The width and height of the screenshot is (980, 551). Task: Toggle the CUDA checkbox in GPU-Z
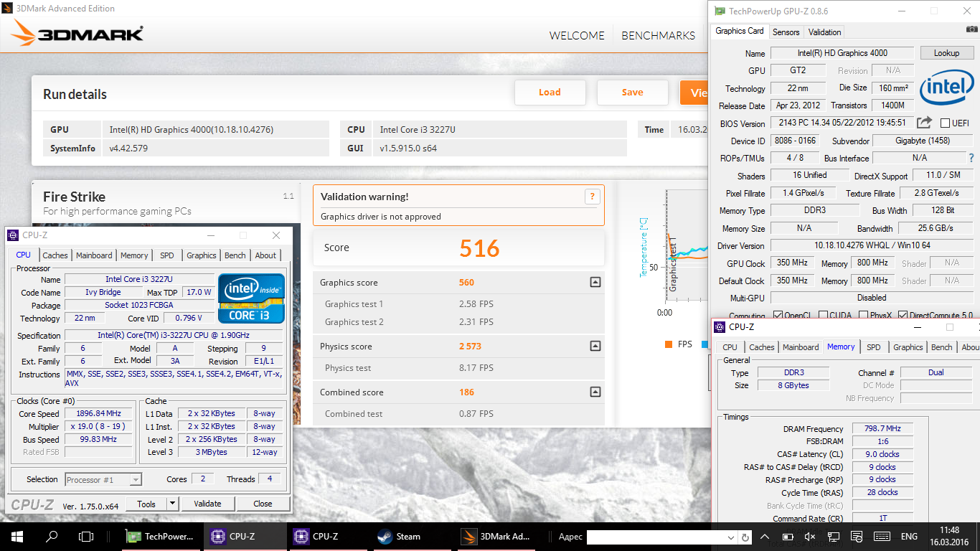[822, 316]
